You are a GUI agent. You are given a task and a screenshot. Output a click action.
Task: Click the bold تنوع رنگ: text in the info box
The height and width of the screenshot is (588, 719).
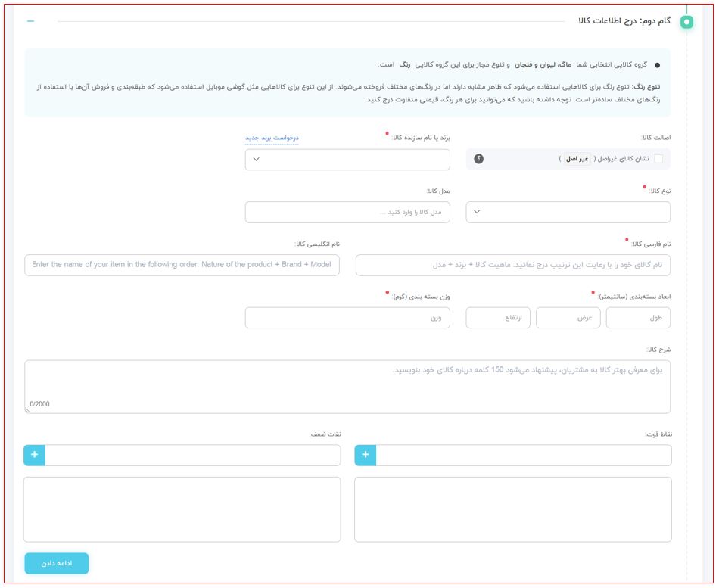(646, 87)
